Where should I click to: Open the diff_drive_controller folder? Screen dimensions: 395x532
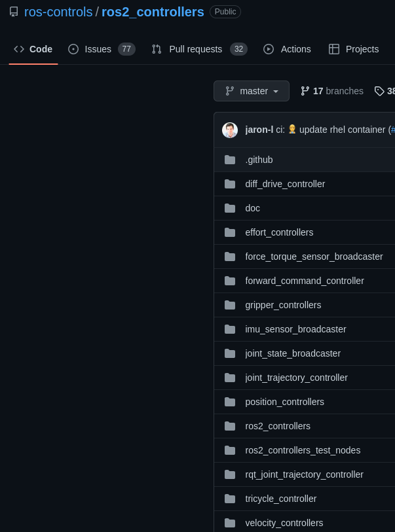285,184
